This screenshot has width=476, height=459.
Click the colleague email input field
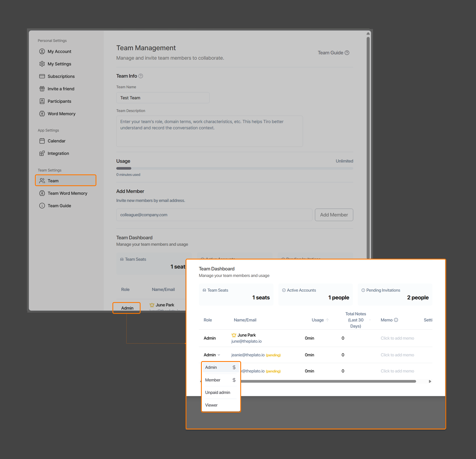click(x=214, y=215)
